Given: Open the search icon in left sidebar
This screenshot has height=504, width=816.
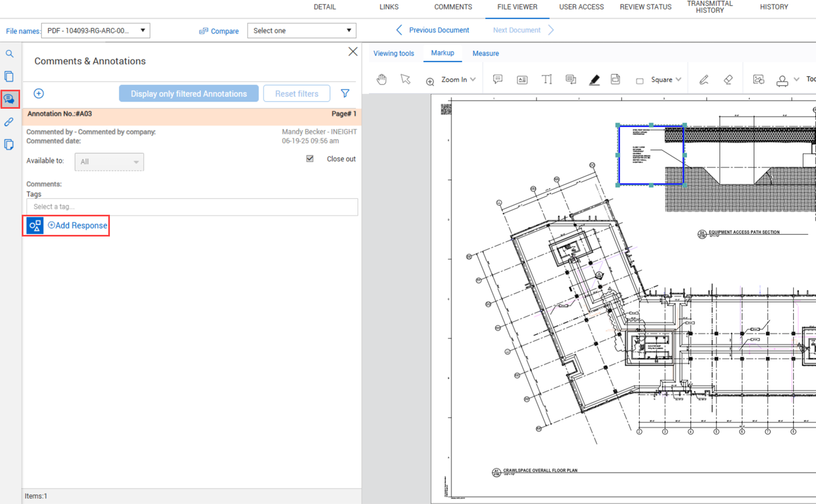Looking at the screenshot, I should coord(9,54).
